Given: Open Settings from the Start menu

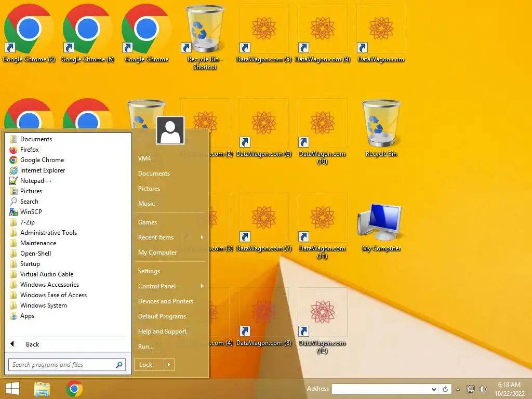Looking at the screenshot, I should coord(149,271).
